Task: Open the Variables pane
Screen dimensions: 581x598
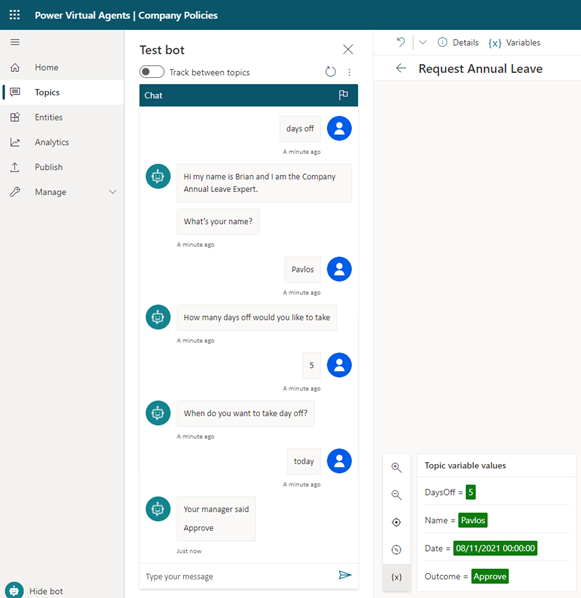Action: click(514, 42)
